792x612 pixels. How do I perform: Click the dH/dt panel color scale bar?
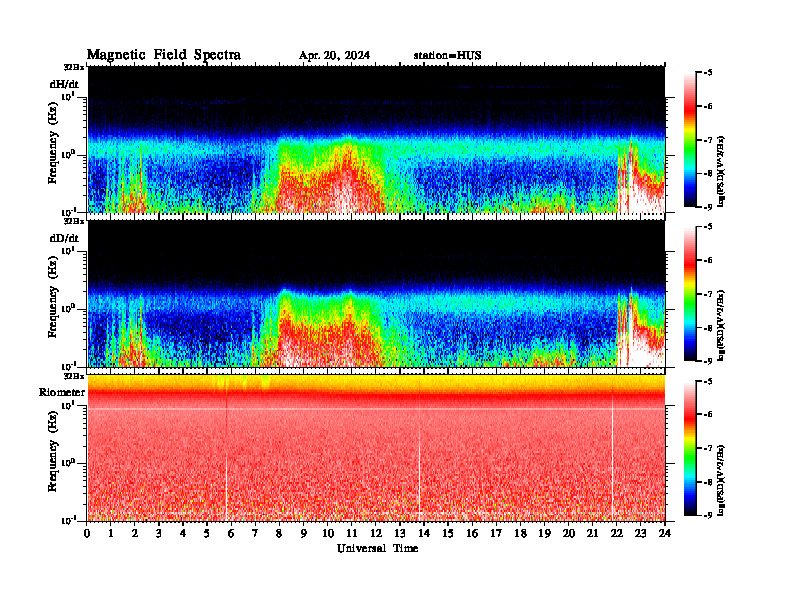point(689,140)
